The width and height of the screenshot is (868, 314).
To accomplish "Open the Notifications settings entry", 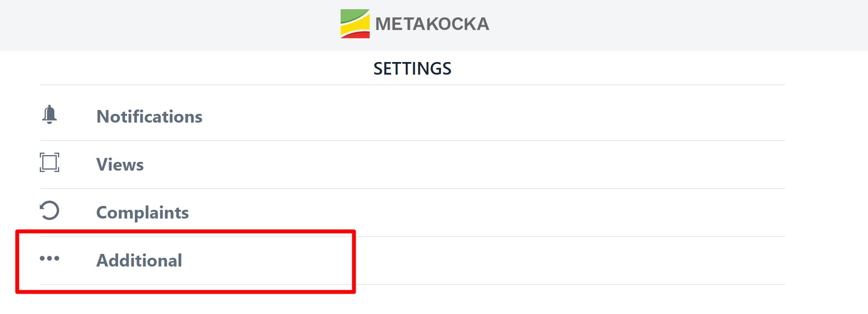I will [x=412, y=116].
